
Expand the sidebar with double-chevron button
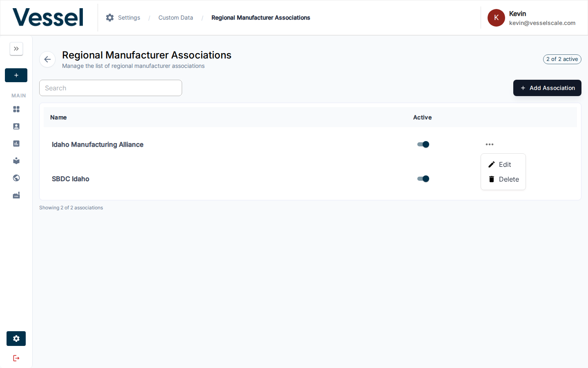tap(16, 49)
